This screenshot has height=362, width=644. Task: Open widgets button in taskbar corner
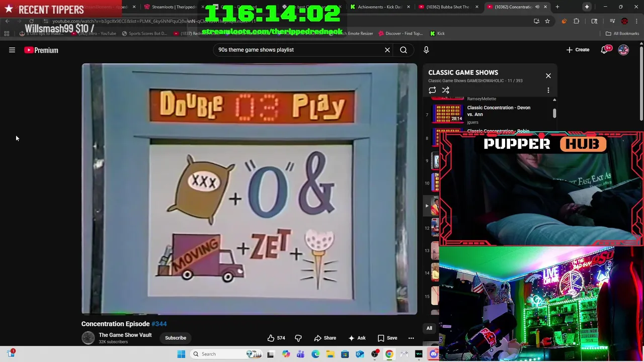11,353
